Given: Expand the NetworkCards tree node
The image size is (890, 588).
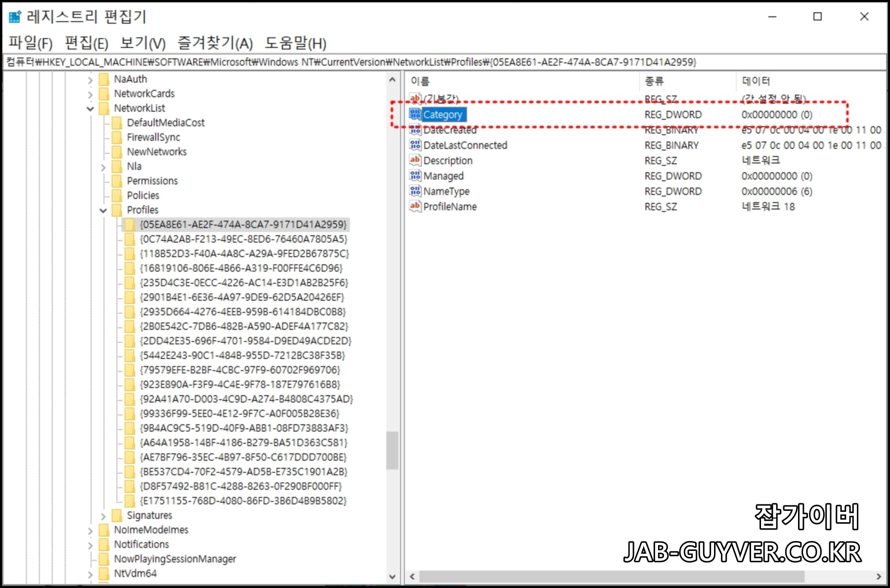Looking at the screenshot, I should pyautogui.click(x=90, y=94).
